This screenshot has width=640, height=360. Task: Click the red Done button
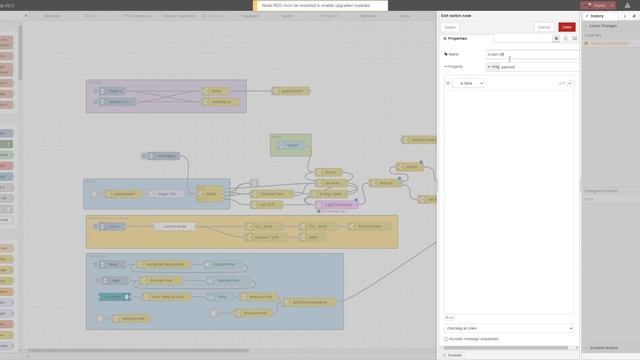pos(567,27)
